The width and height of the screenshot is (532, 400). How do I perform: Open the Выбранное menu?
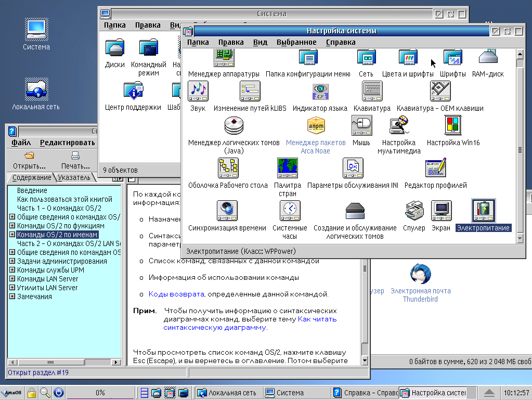(296, 42)
